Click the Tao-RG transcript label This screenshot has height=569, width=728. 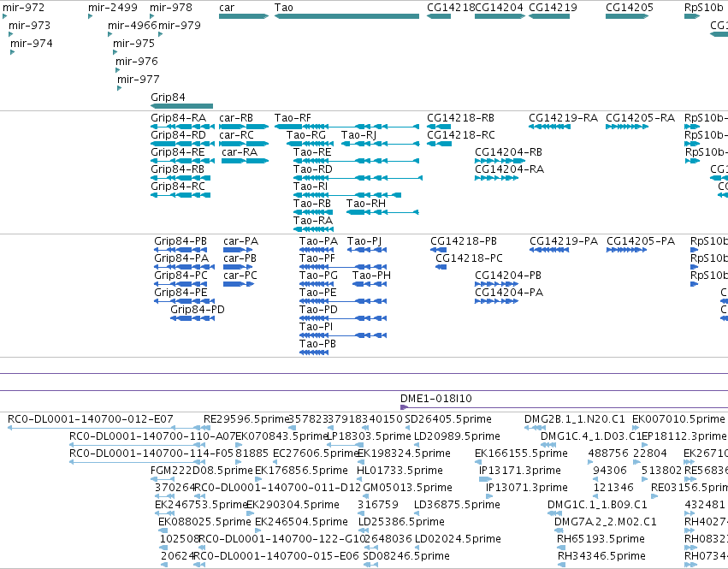click(306, 135)
